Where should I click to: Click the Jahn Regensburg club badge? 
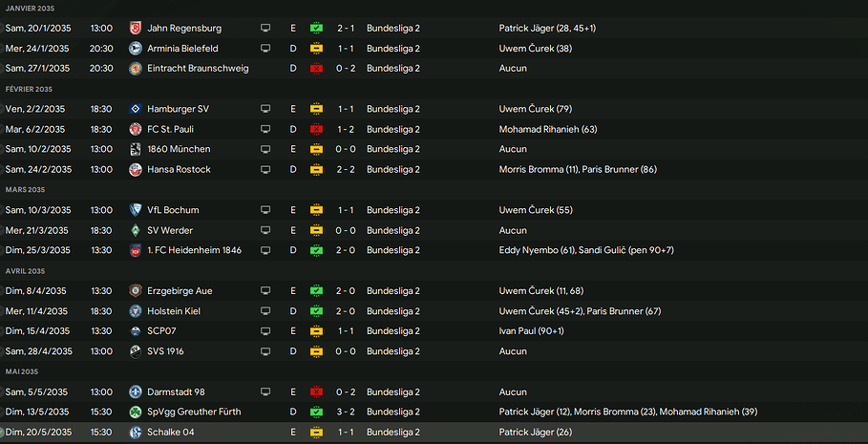coord(136,29)
